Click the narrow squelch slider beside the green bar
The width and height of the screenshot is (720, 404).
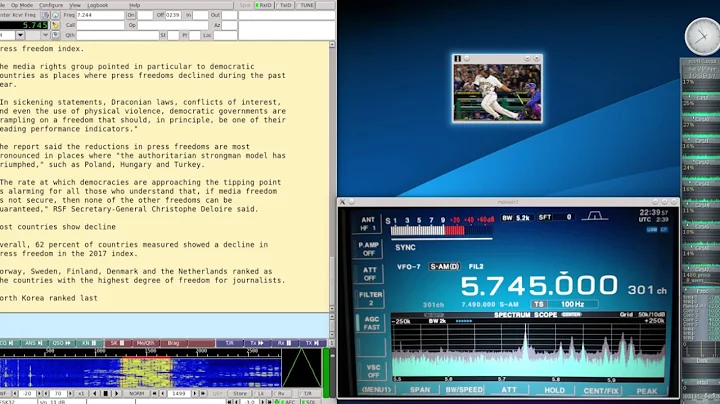(x=332, y=372)
